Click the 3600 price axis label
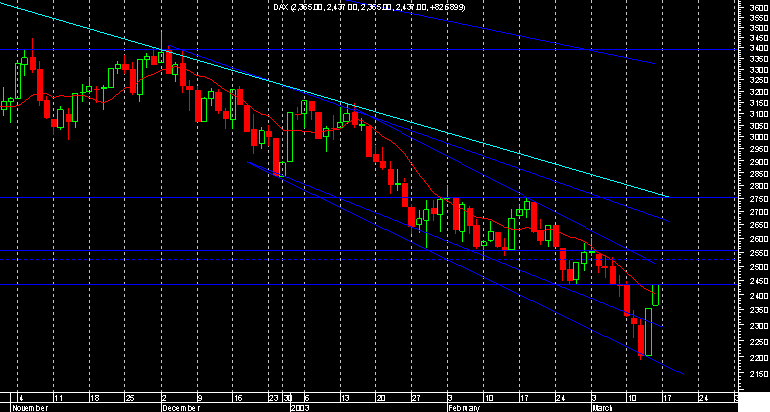770x412 pixels. click(x=759, y=7)
